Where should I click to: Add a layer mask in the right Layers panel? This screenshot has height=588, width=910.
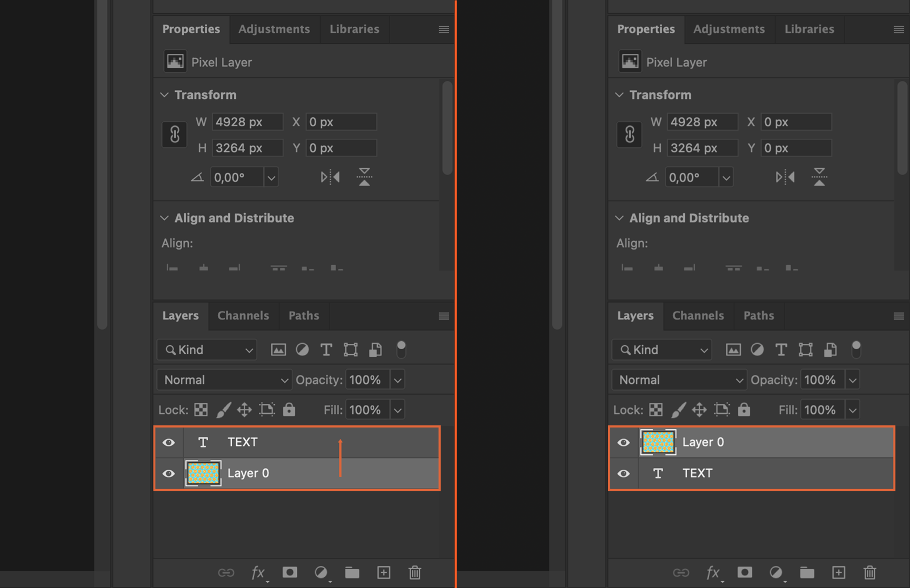pyautogui.click(x=744, y=573)
